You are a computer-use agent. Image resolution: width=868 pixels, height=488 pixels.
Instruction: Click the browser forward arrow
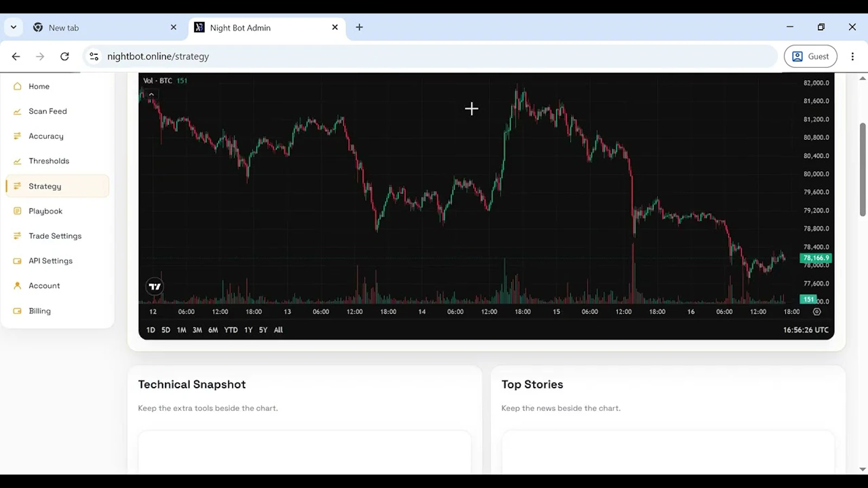(40, 56)
